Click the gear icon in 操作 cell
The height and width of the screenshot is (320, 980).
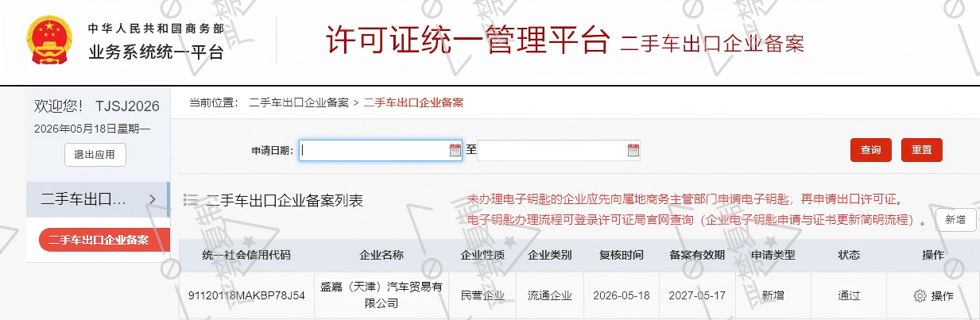(920, 295)
